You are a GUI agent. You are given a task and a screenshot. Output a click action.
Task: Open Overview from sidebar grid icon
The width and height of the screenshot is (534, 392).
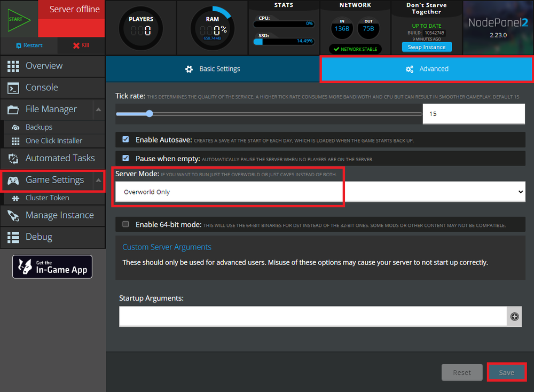pos(14,66)
